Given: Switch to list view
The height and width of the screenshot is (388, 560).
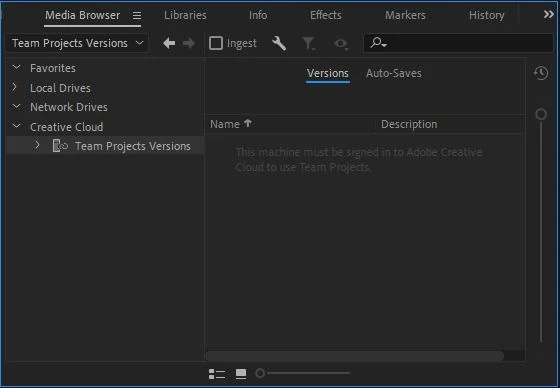Looking at the screenshot, I should [x=217, y=374].
